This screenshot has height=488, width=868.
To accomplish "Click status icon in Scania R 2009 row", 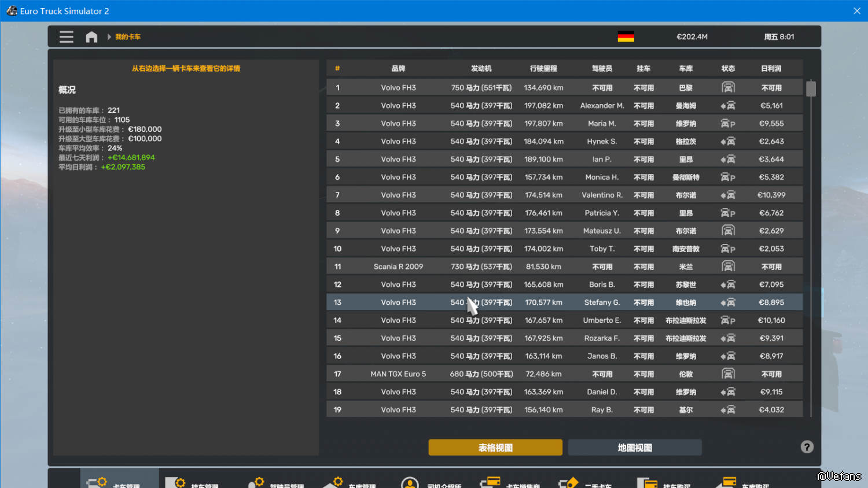I will (x=728, y=267).
